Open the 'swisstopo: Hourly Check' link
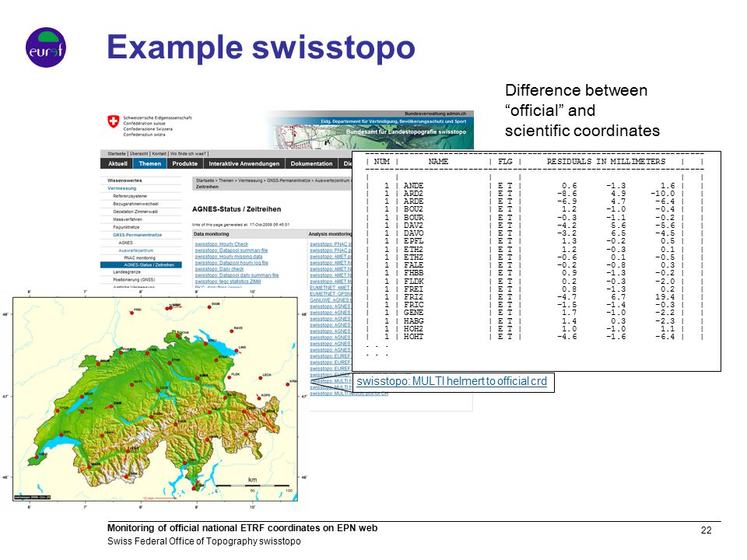Screen dimensions: 747x560 [222, 243]
